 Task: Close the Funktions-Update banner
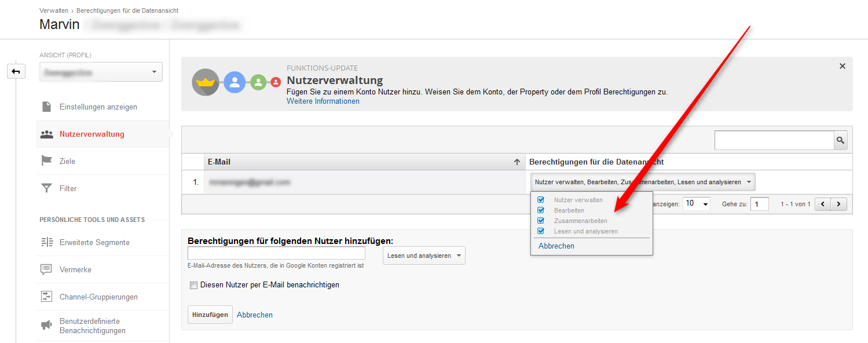pyautogui.click(x=842, y=66)
